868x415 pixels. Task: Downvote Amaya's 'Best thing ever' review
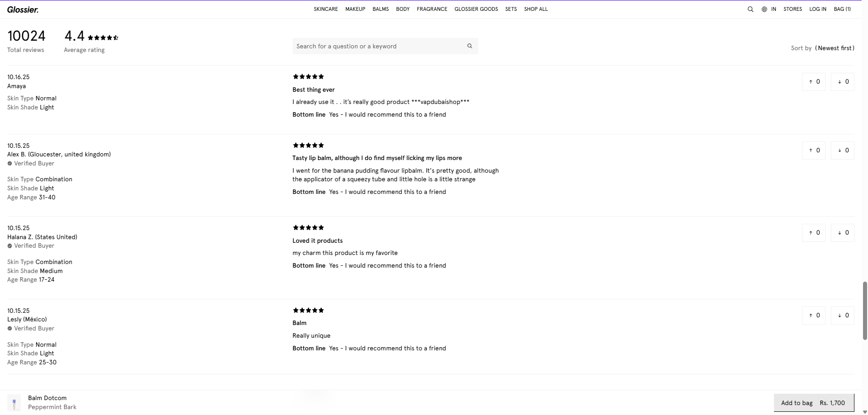(843, 82)
